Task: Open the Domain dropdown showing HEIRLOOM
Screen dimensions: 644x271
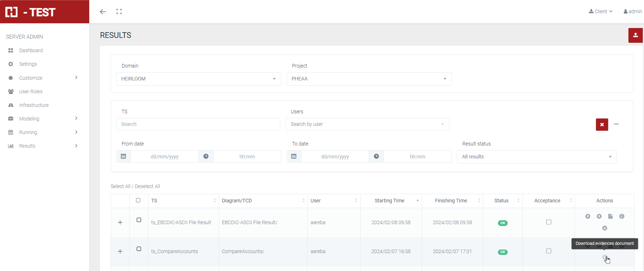Action: [198, 79]
